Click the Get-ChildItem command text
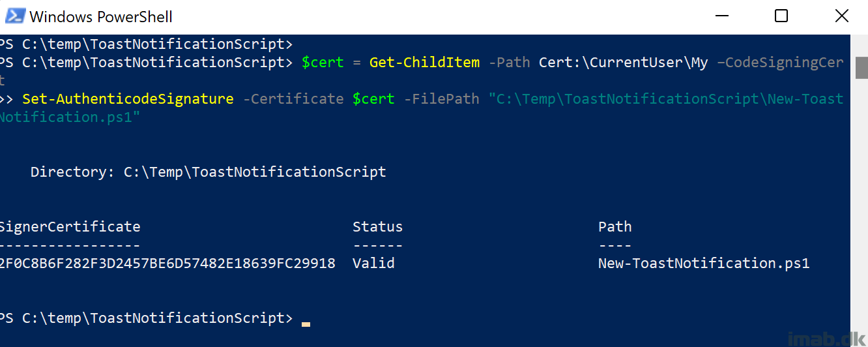868x347 pixels. [x=424, y=63]
